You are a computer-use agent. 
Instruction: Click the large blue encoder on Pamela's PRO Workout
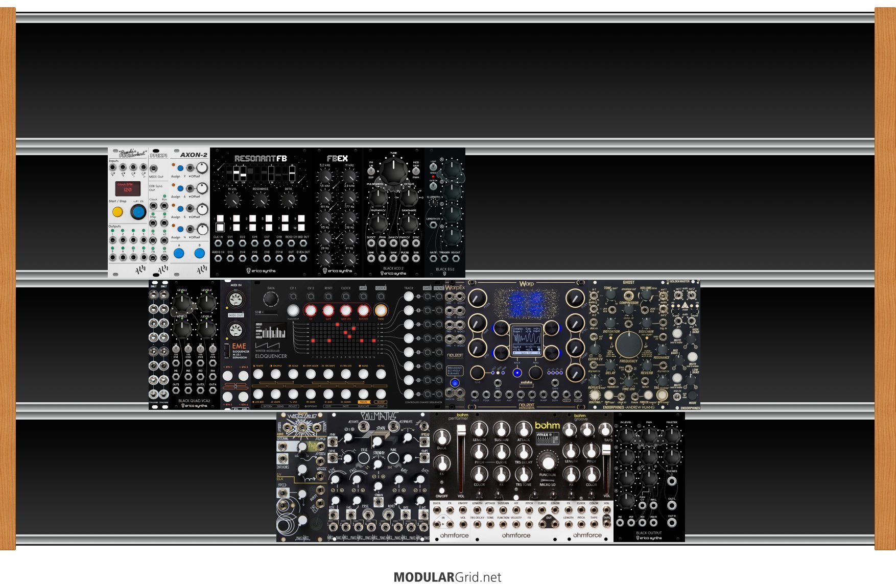point(138,212)
